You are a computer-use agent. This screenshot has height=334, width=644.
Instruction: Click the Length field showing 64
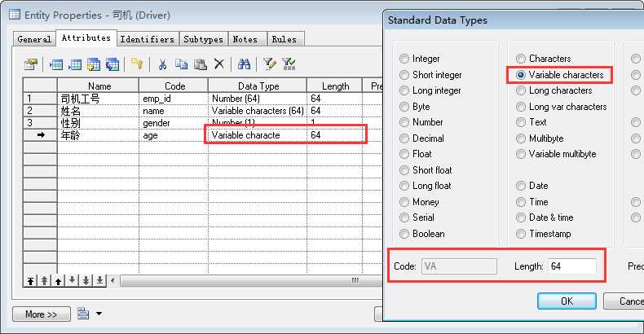pyautogui.click(x=571, y=266)
